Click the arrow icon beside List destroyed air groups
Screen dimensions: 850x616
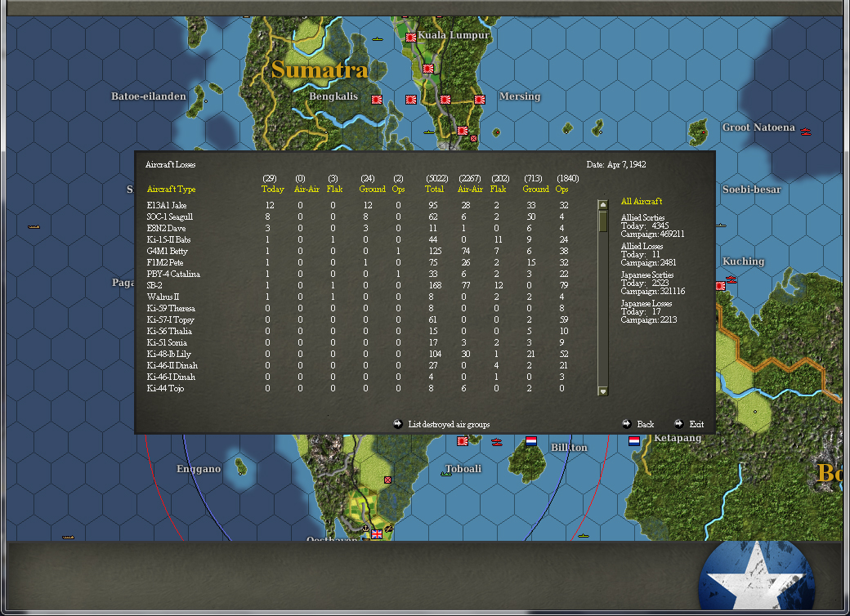398,423
